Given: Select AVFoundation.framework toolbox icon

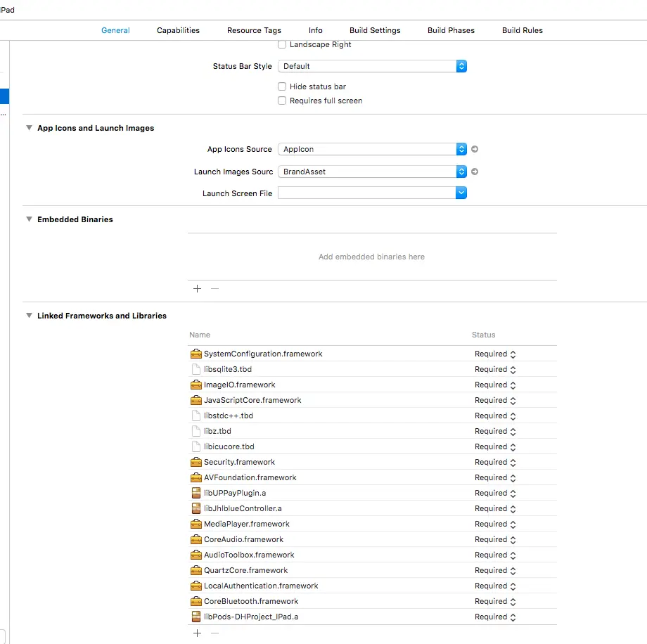Looking at the screenshot, I should pos(196,477).
